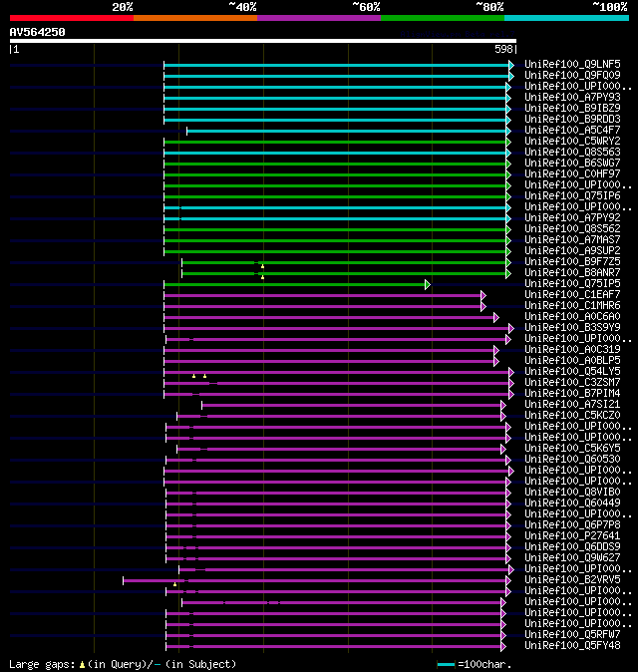The height and width of the screenshot is (672, 638).
Task: Click the UniRef100_C5WRY2 label
Action: (572, 141)
